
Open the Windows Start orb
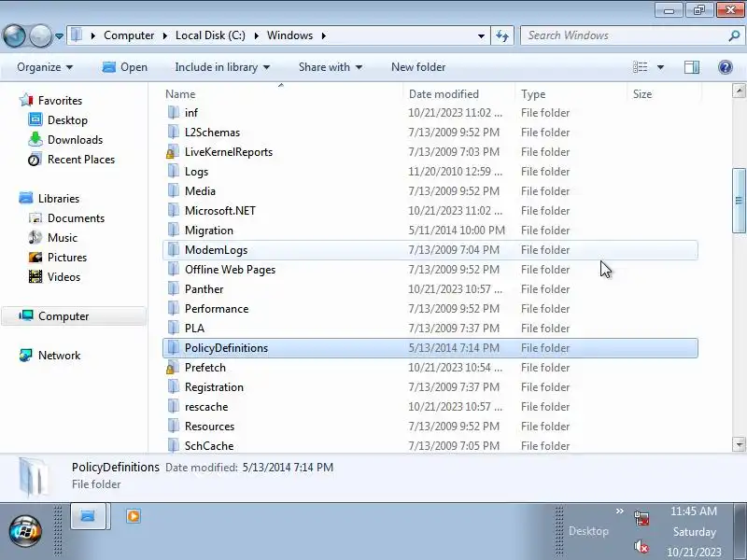point(25,531)
